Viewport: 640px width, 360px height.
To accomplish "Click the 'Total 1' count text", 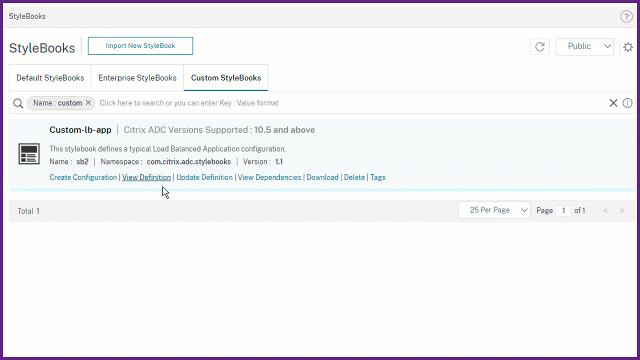I will pyautogui.click(x=29, y=211).
